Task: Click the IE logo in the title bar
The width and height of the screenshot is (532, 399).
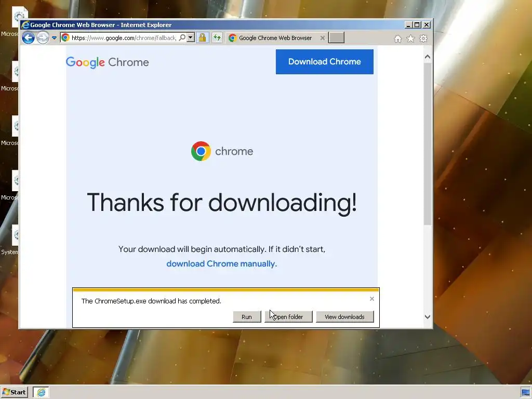Action: pyautogui.click(x=25, y=25)
